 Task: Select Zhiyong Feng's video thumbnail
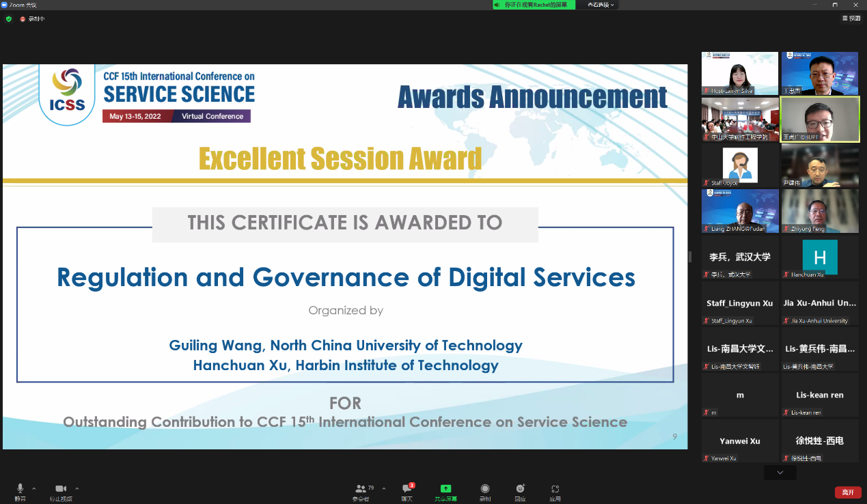820,211
